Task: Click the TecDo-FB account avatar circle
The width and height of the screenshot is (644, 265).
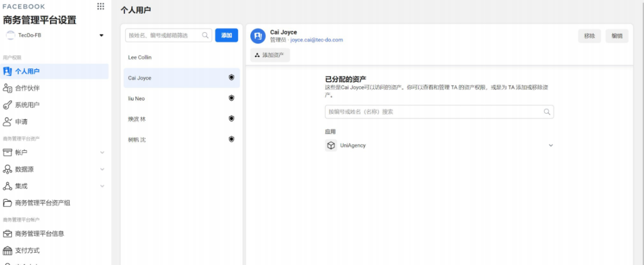Action: 10,35
